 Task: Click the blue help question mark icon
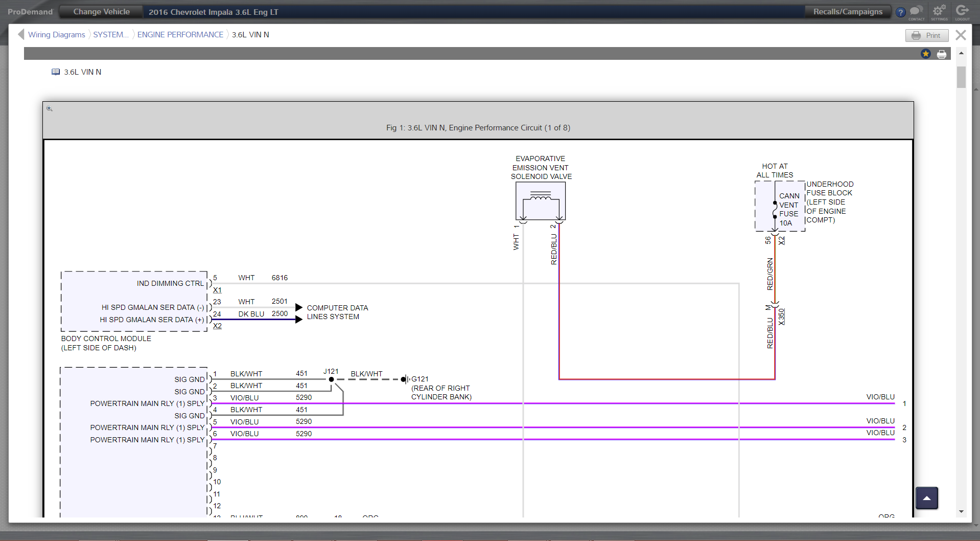coord(901,12)
